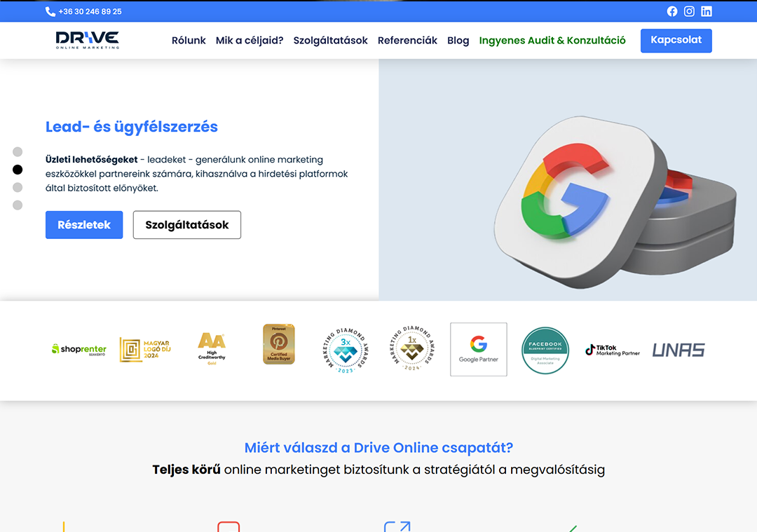Screen dimensions: 757x532
Task: Open the LinkedIn social icon
Action: (707, 12)
